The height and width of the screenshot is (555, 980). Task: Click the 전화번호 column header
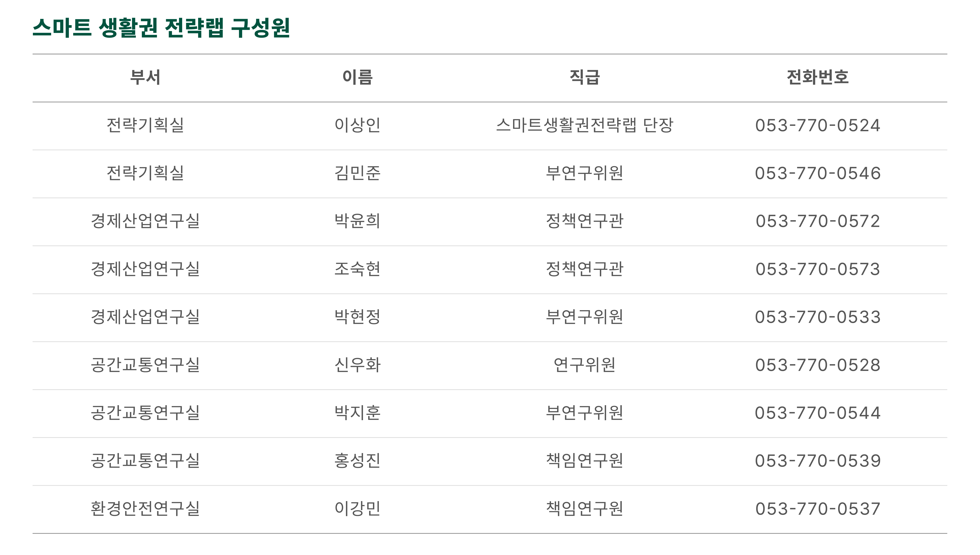[818, 77]
